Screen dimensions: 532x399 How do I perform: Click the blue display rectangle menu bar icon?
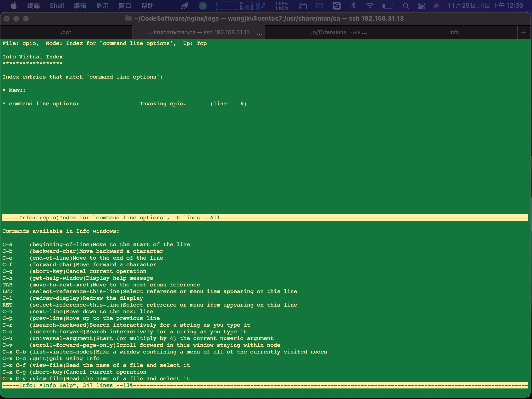click(319, 6)
